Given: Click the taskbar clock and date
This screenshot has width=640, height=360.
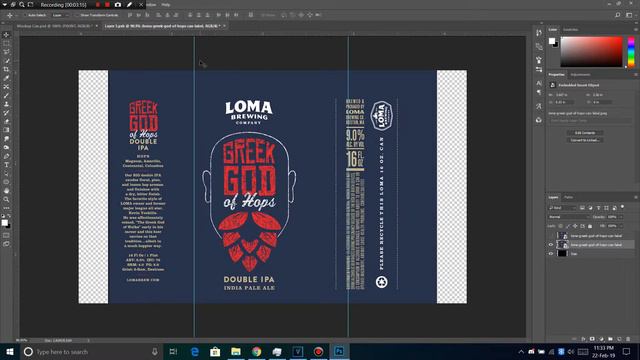Looking at the screenshot, I should tap(603, 351).
